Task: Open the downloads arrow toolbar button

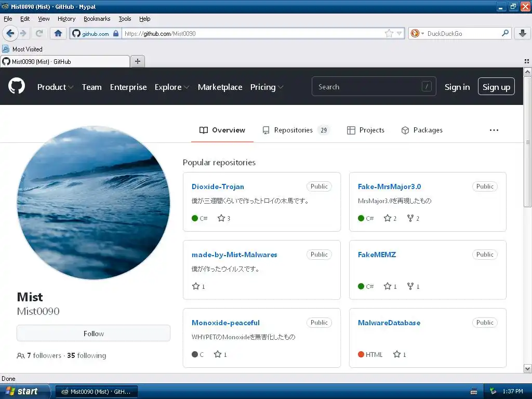Action: [x=523, y=33]
